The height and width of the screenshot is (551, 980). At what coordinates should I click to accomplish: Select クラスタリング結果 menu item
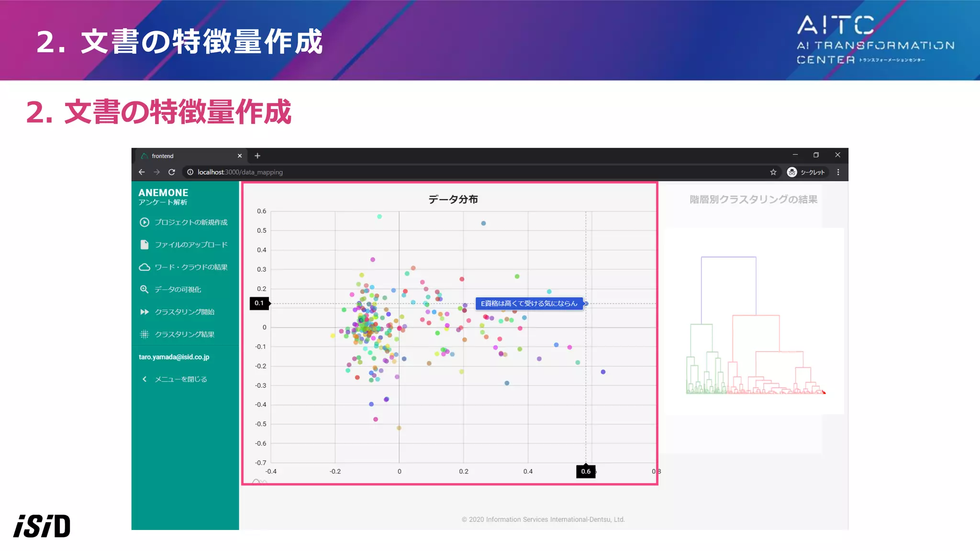pos(185,334)
